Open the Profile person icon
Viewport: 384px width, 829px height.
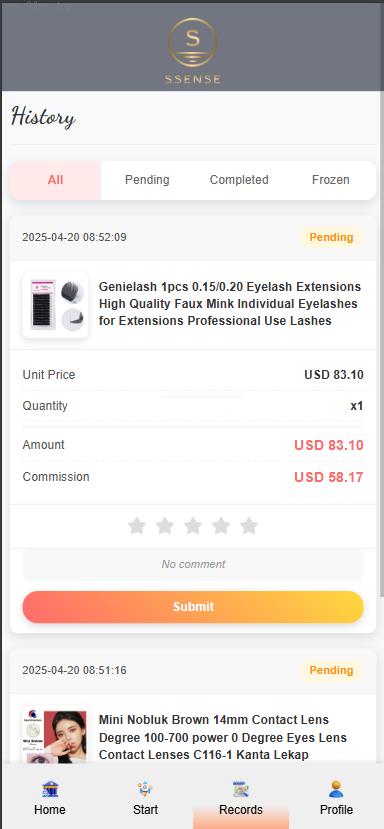pos(336,790)
